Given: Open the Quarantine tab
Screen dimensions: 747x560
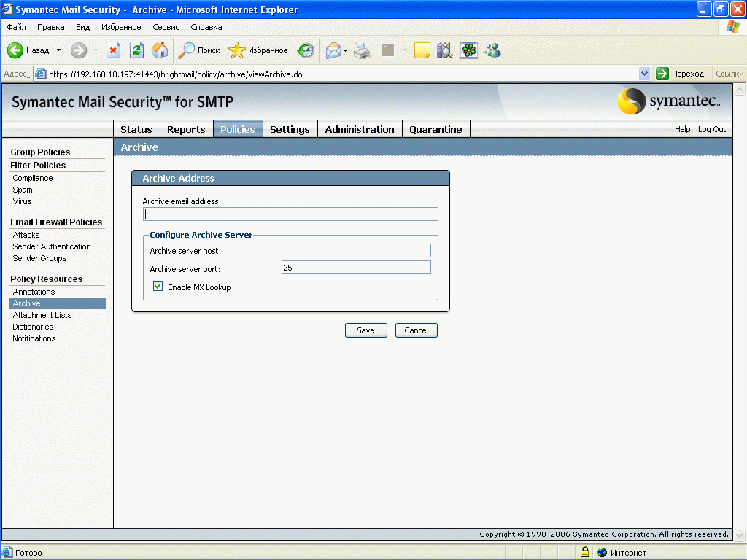Looking at the screenshot, I should coord(436,129).
